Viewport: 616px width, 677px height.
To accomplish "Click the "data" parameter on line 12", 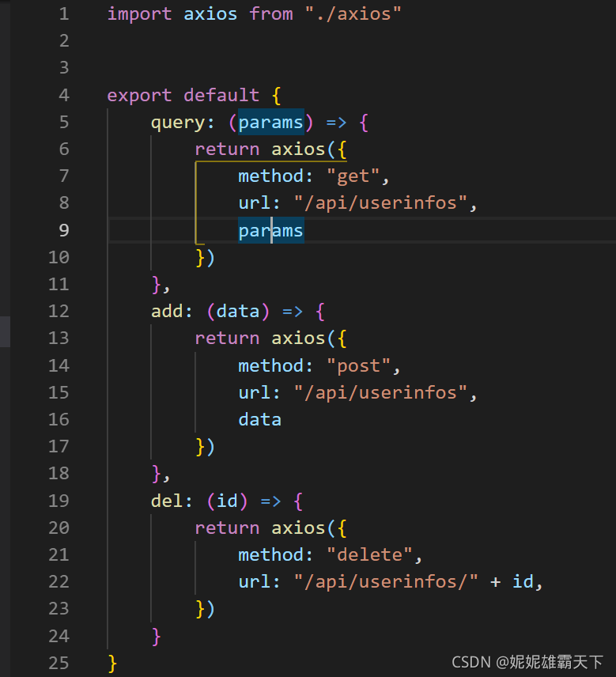I will 238,312.
